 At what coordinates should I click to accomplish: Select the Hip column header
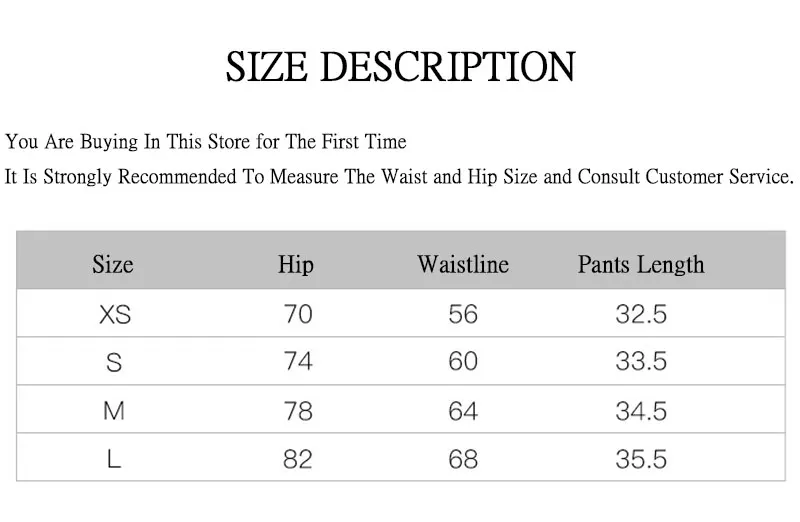(296, 265)
